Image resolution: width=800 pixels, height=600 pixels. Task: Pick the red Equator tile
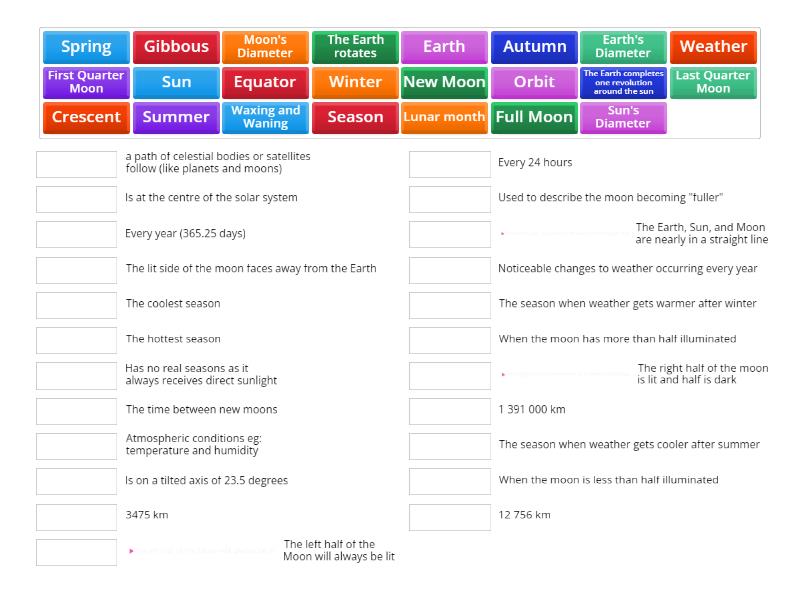click(265, 82)
